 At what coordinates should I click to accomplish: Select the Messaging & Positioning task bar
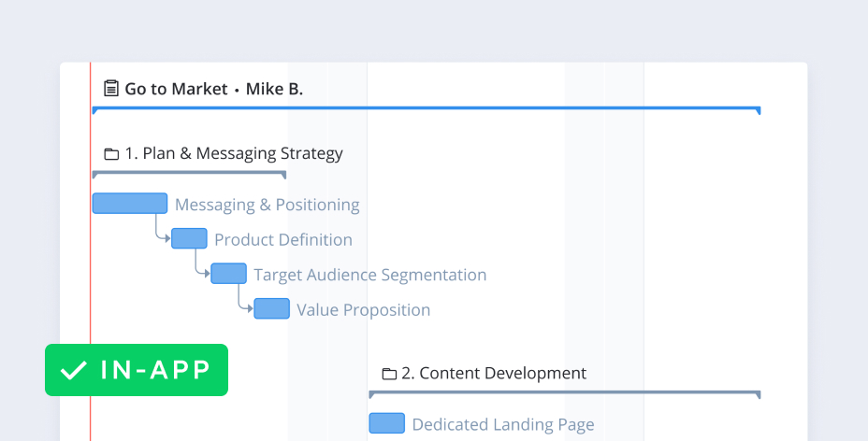tap(130, 204)
